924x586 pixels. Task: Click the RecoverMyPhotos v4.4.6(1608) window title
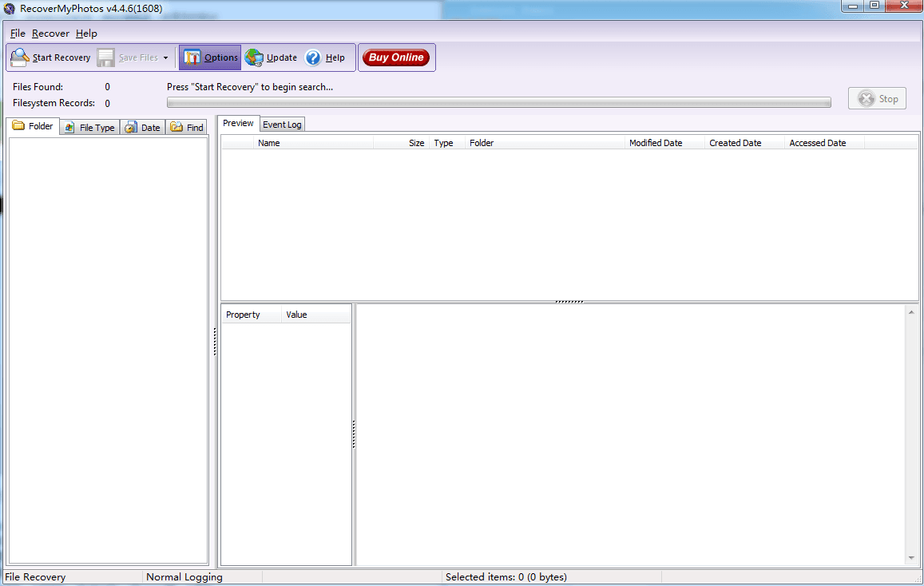click(x=91, y=9)
